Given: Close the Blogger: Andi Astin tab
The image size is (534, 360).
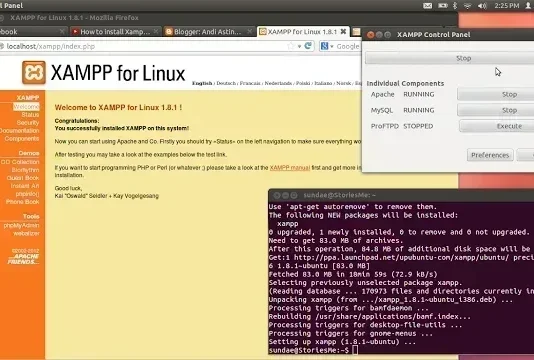Looking at the screenshot, I should (x=250, y=31).
